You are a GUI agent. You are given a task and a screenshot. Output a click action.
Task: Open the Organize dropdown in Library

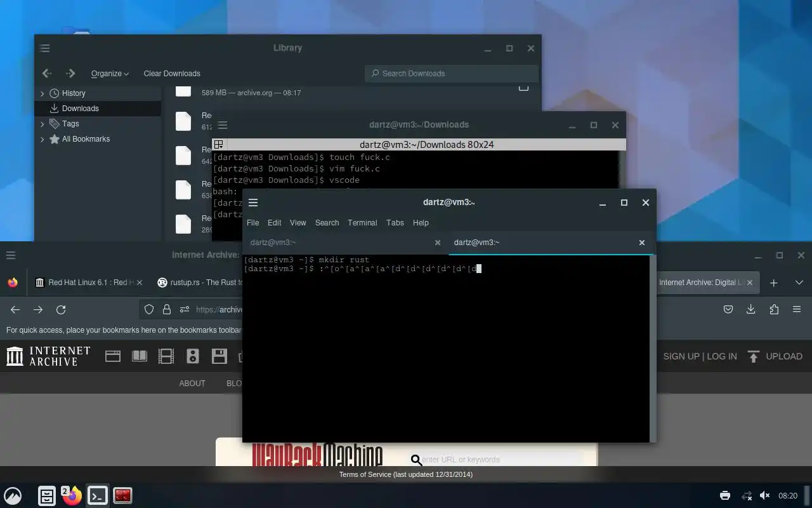tap(110, 74)
